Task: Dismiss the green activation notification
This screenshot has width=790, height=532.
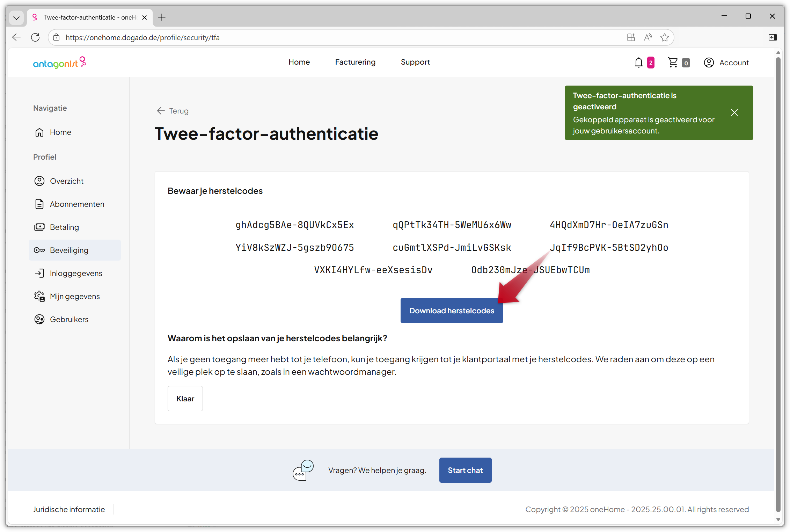Action: tap(734, 112)
